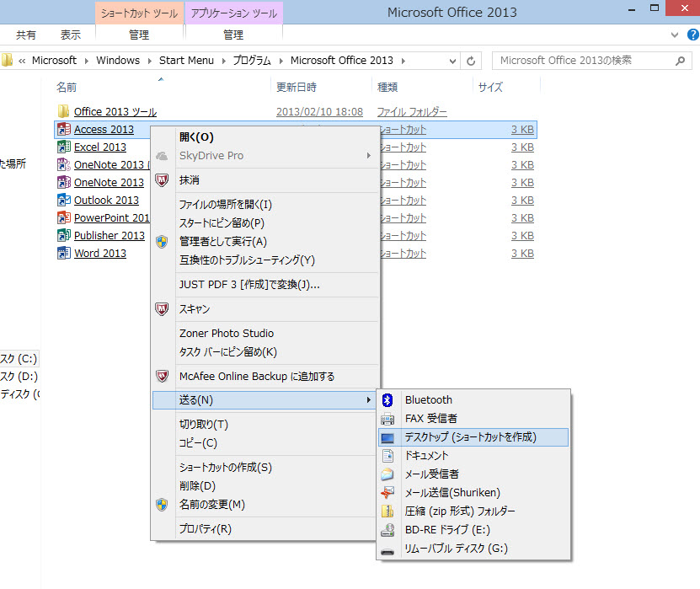The image size is (700, 589).
Task: Click the メール受信者 envelope icon
Action: tap(387, 474)
